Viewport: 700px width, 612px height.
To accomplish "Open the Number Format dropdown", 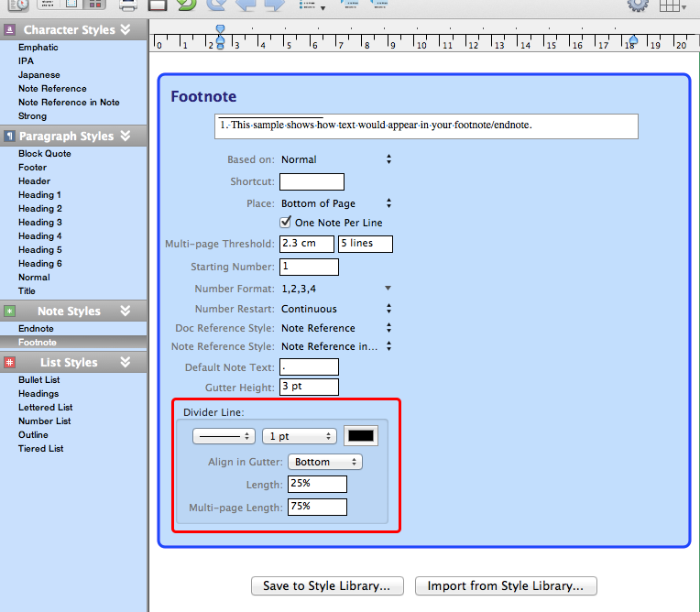I will 335,290.
